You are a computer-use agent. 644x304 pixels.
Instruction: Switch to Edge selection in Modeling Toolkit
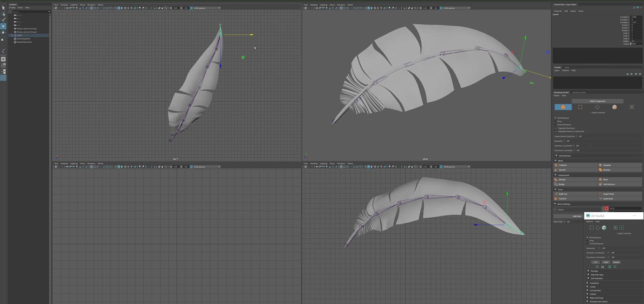pos(580,107)
